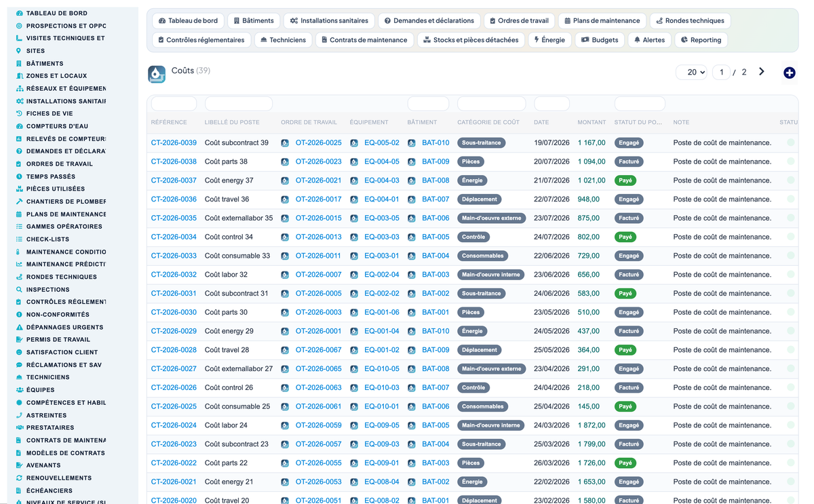Screen dimensions: 814x504
Task: Toggle status switch for CT-2026-0038 row
Action: (x=790, y=161)
